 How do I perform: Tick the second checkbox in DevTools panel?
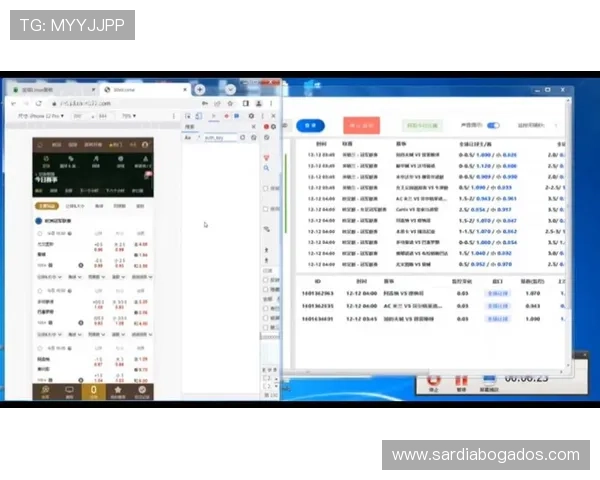[264, 209]
